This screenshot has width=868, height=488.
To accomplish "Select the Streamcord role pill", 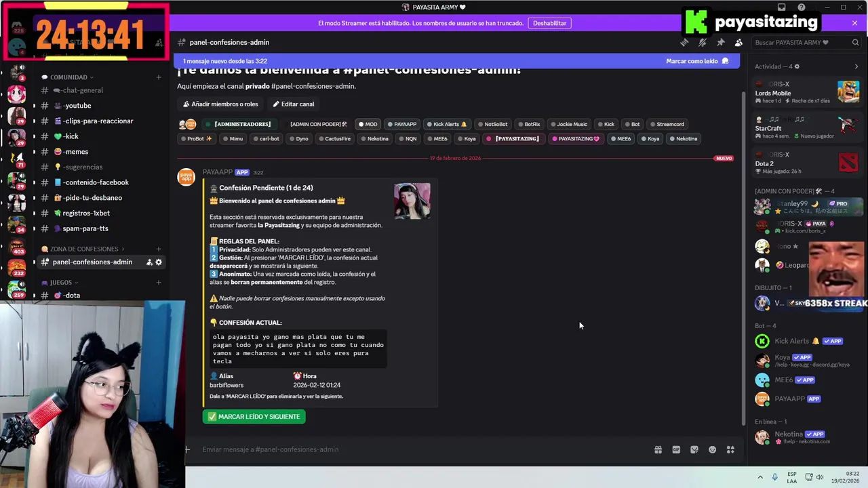I will (666, 124).
